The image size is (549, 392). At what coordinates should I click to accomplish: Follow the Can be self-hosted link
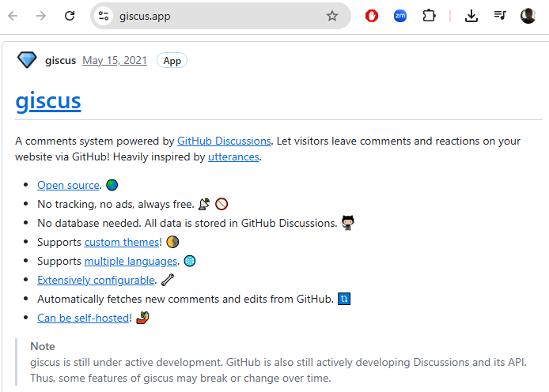[83, 318]
